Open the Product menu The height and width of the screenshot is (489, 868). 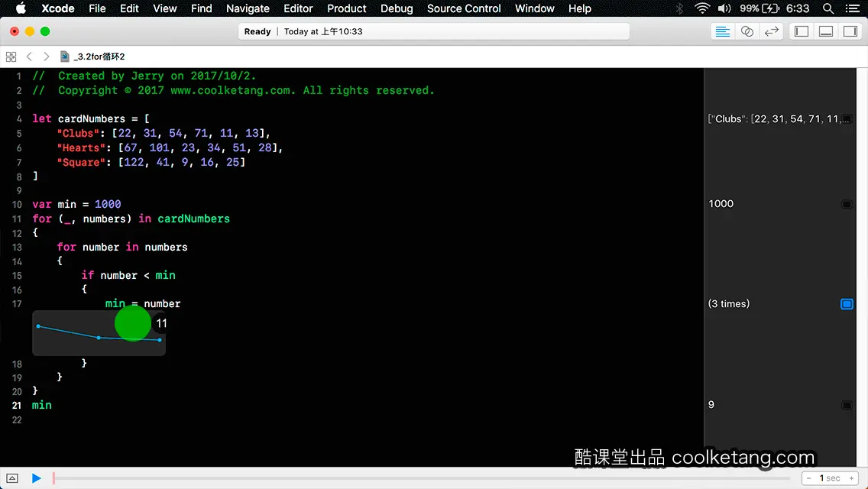pyautogui.click(x=347, y=8)
